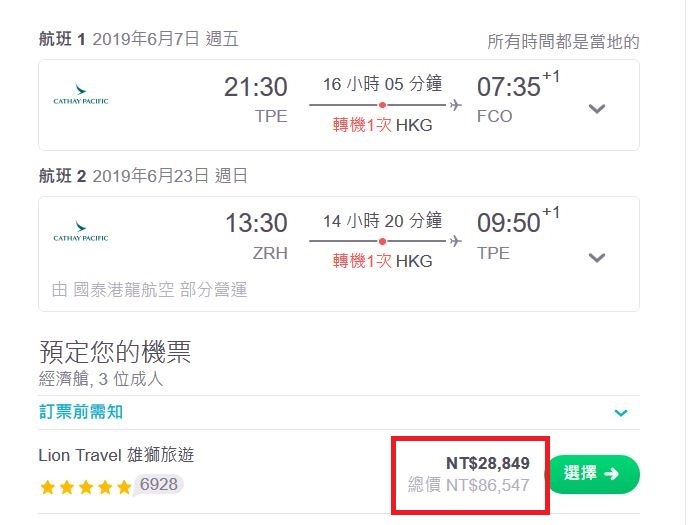Open 訂票前需知 link text

(x=81, y=412)
